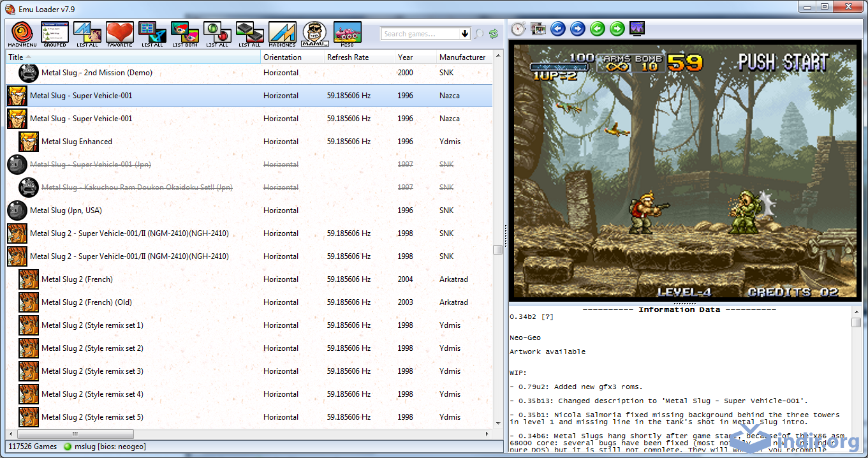Click the Manufacturer column header
868x458 pixels.
pos(462,57)
